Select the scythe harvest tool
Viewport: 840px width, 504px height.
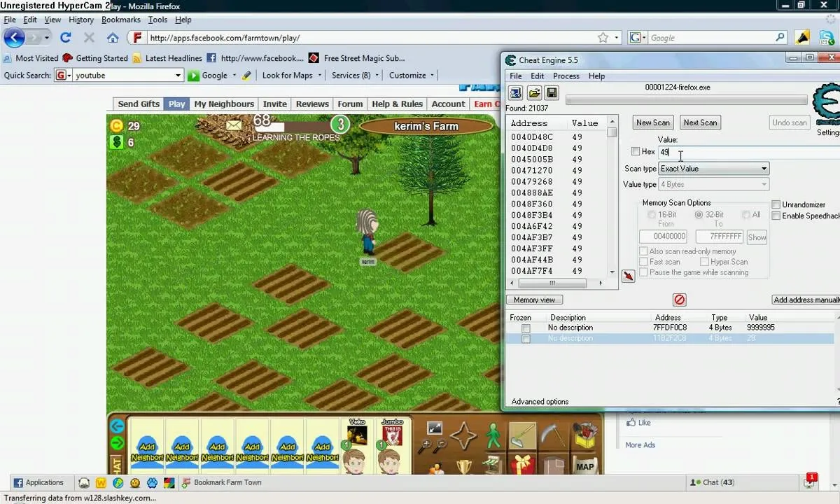coord(553,436)
